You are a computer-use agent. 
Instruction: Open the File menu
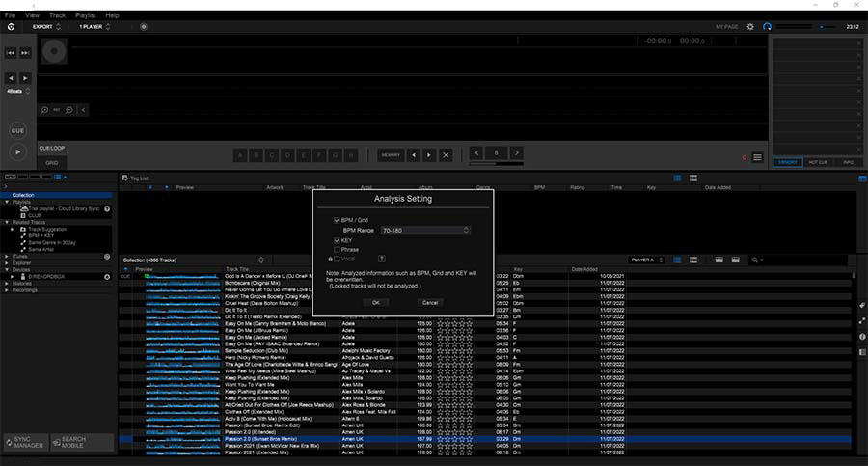coord(10,15)
